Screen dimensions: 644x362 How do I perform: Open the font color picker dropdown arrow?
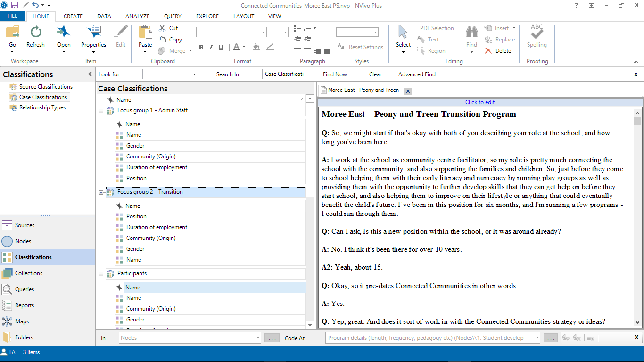tap(244, 47)
